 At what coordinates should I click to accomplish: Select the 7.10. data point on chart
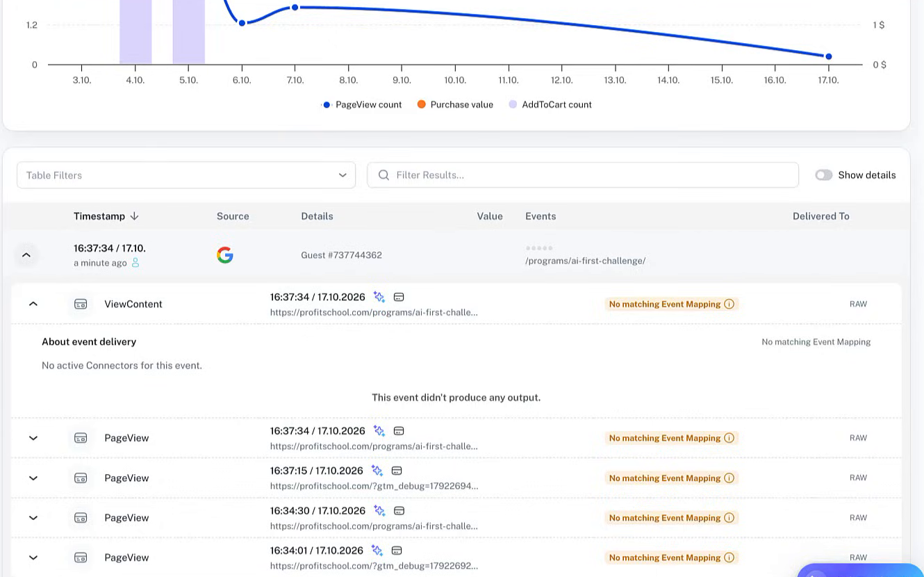(295, 8)
